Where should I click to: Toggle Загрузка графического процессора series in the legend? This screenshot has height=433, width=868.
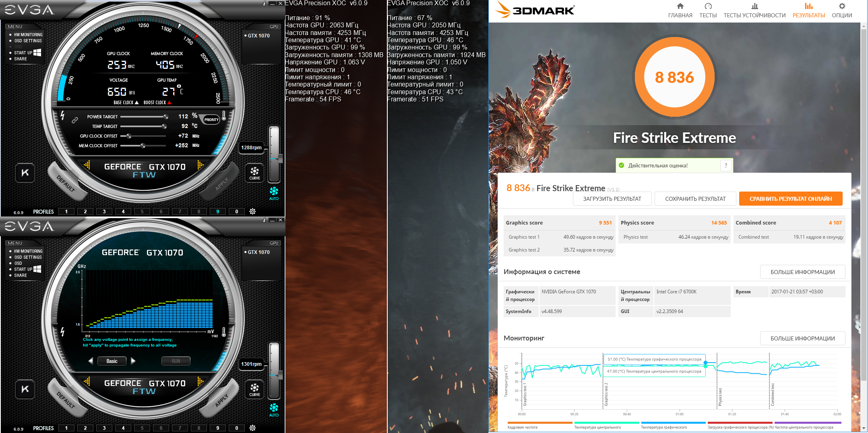coord(740,425)
